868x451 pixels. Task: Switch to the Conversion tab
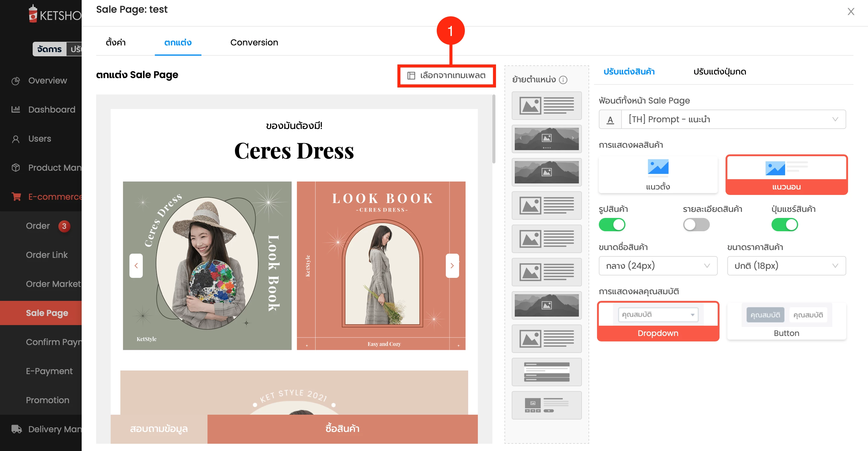(254, 42)
